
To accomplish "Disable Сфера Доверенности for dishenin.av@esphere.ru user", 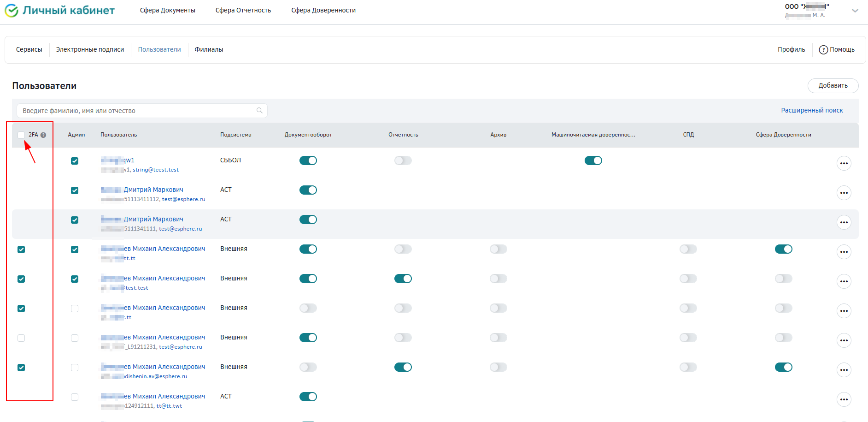I will [x=784, y=367].
